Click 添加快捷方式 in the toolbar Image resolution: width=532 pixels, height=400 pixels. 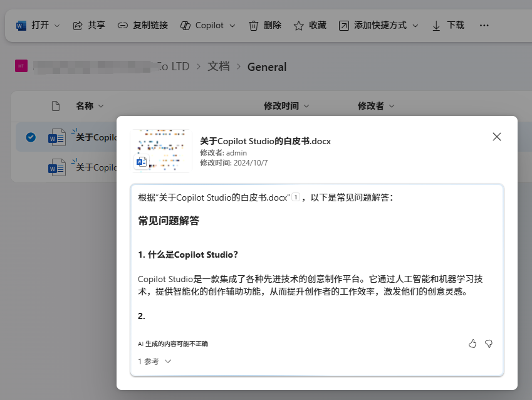point(373,26)
